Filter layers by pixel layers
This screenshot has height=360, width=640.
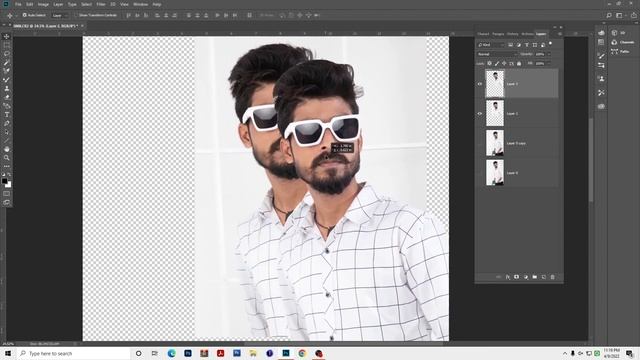click(511, 45)
